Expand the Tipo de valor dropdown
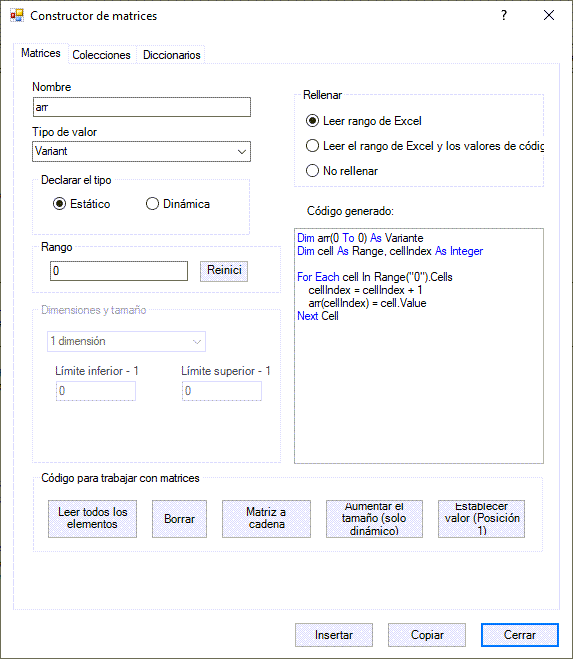Viewport: 573px width, 659px height. tap(141, 152)
